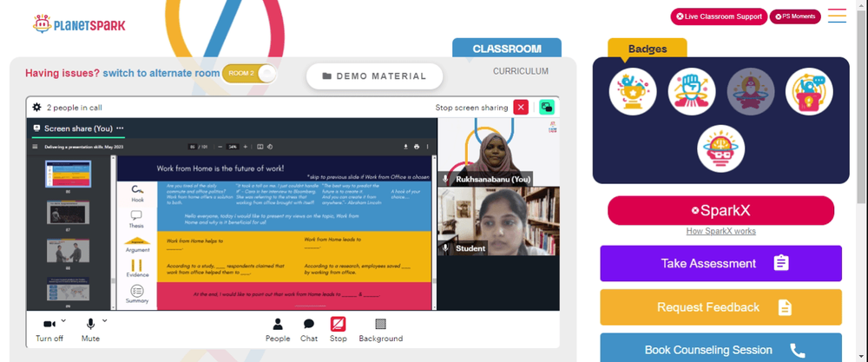
Task: Open the hamburger menu at top right
Action: click(837, 16)
